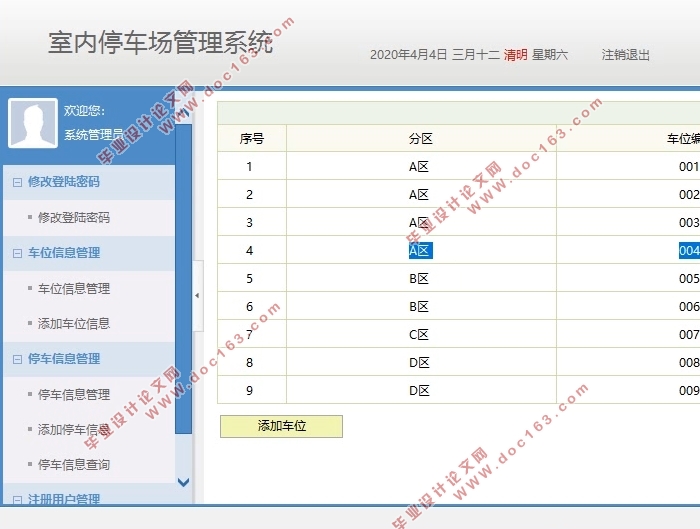Click the red 清明 festival text

click(x=516, y=55)
